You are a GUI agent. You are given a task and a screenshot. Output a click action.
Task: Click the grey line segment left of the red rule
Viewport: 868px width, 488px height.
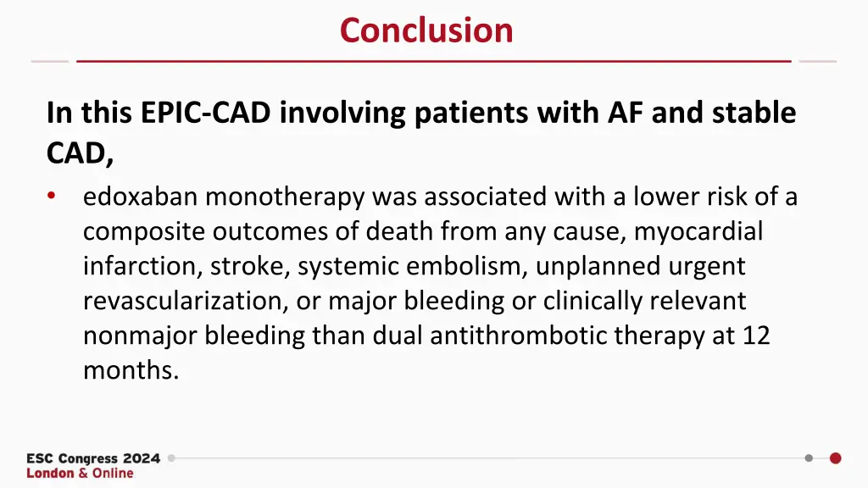tap(50, 61)
